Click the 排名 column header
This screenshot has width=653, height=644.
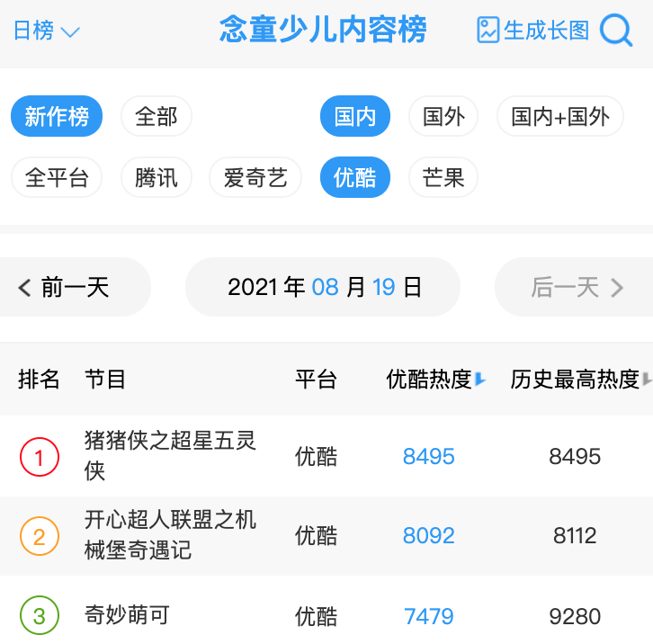pyautogui.click(x=39, y=379)
